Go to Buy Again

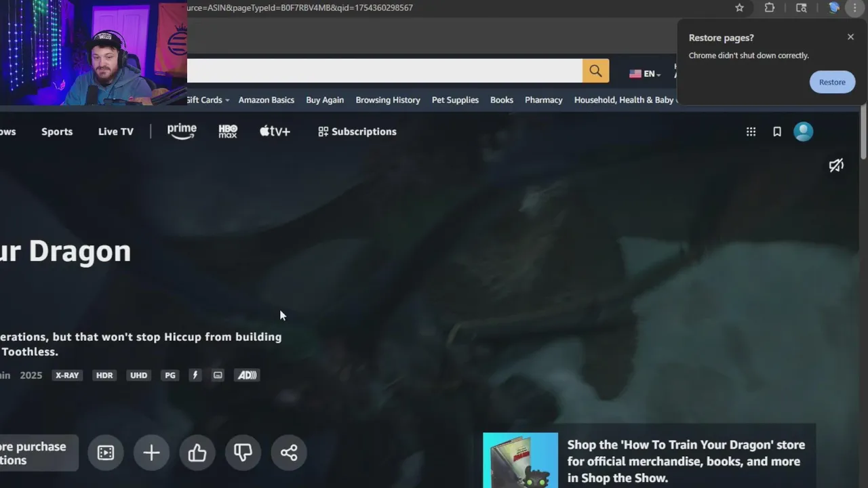pyautogui.click(x=325, y=100)
